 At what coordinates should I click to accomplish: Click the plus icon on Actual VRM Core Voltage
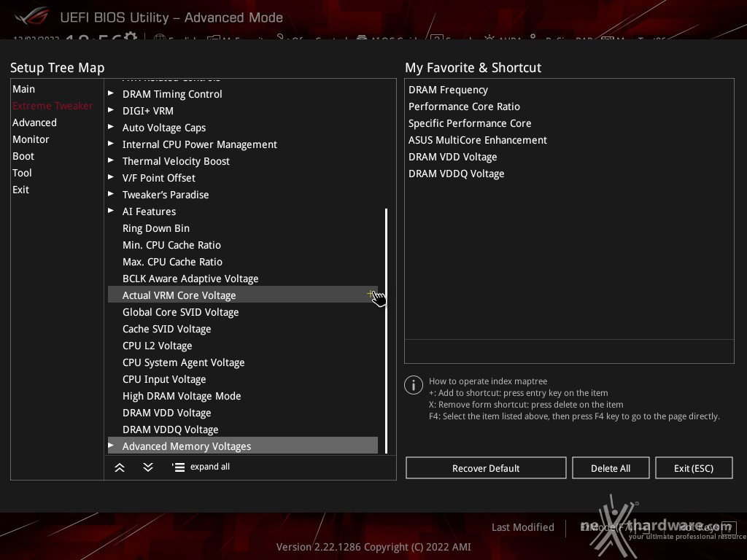click(x=370, y=294)
